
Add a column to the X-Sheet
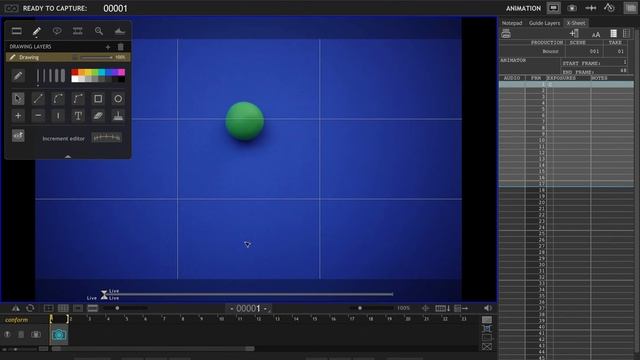tap(574, 33)
